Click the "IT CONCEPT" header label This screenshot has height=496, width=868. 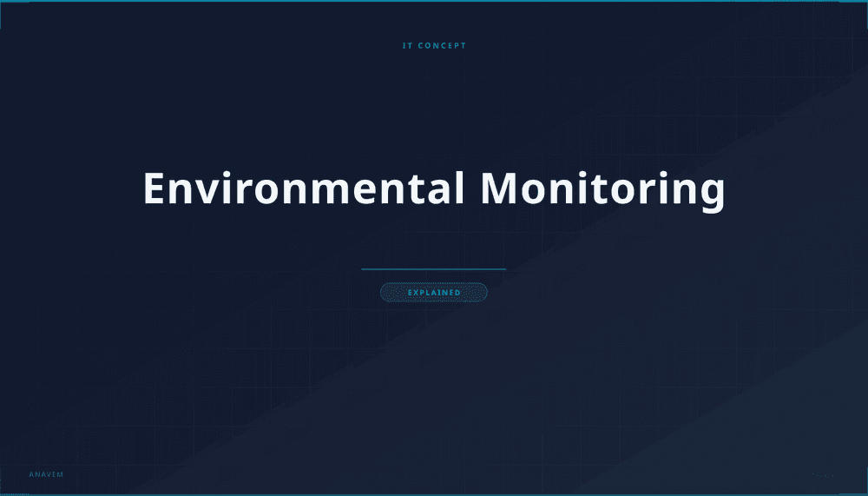(434, 45)
